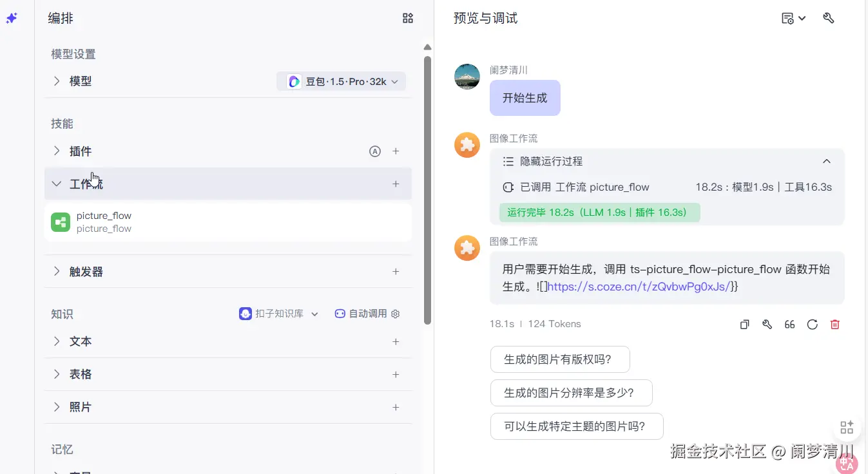Add a plugin with the plus icon
Image resolution: width=868 pixels, height=474 pixels.
pyautogui.click(x=396, y=151)
